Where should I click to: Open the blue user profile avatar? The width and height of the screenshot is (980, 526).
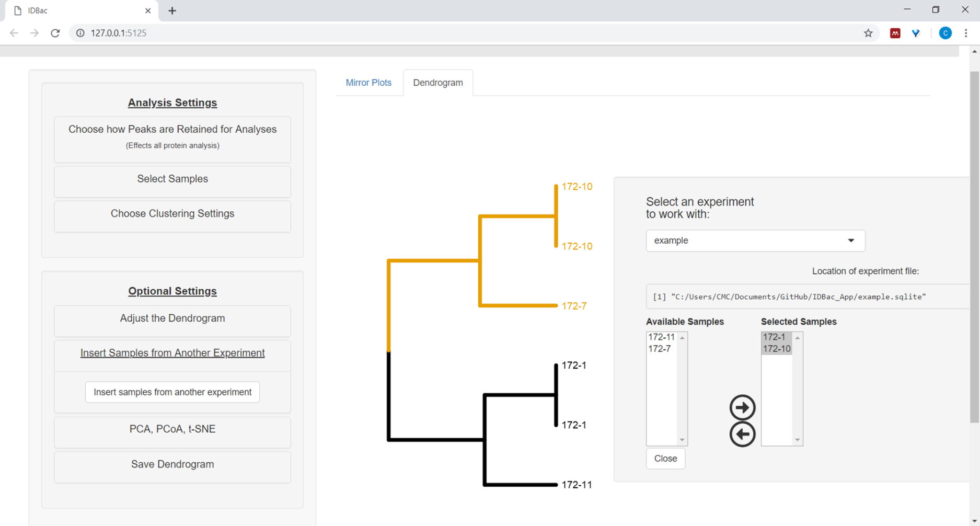point(945,33)
